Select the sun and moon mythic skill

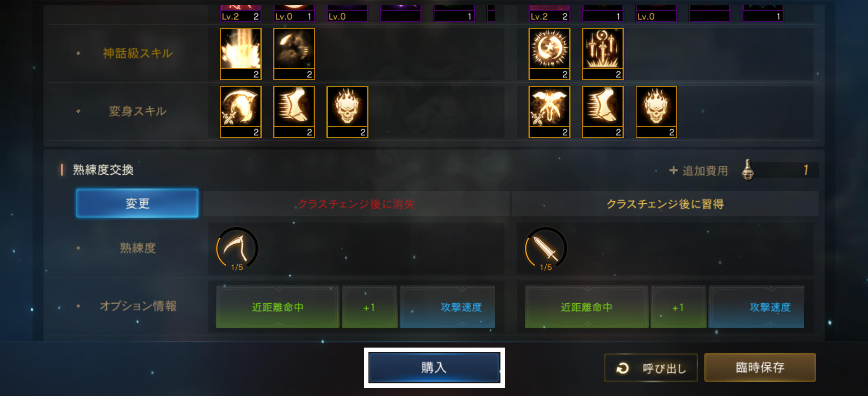coord(549,54)
